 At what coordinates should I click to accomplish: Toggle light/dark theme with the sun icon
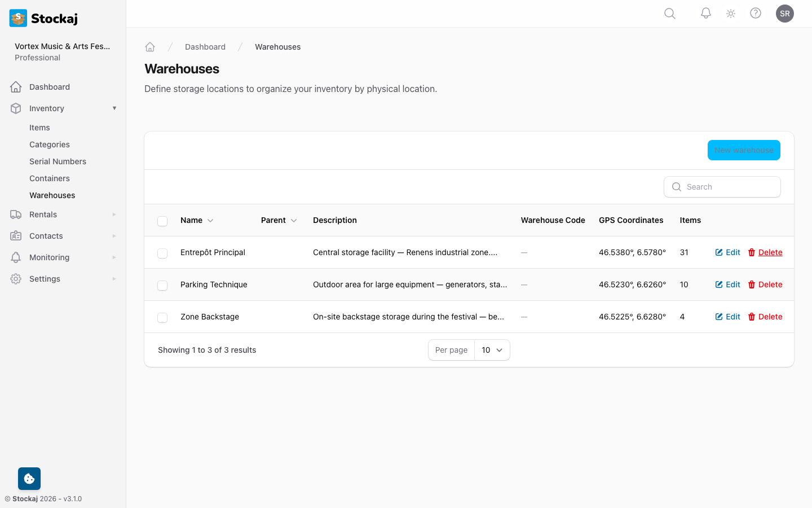pyautogui.click(x=730, y=14)
